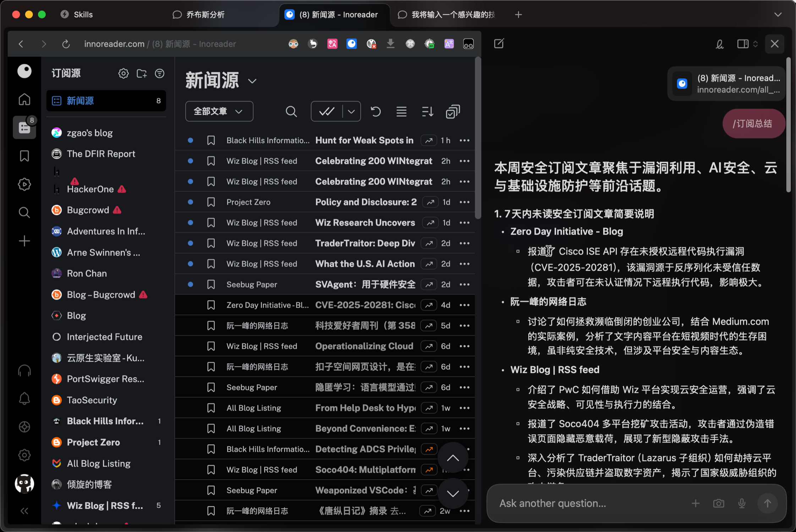Expand the 新闻源 title dropdown chevron
The image size is (796, 532).
point(252,81)
